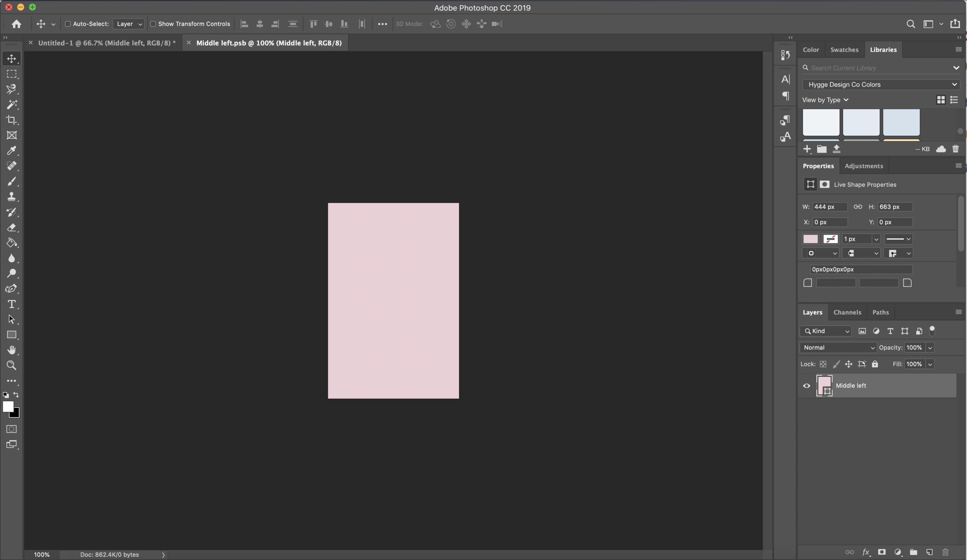Click the pink shape fill color swatch
Image resolution: width=967 pixels, height=560 pixels.
(810, 239)
